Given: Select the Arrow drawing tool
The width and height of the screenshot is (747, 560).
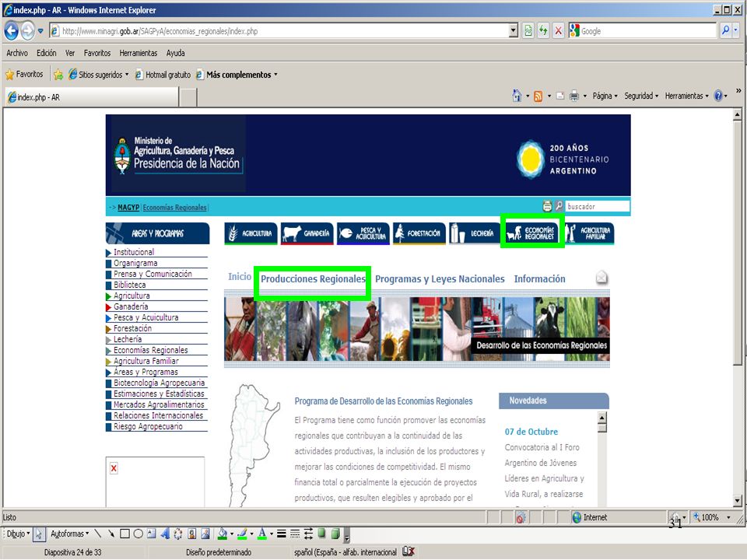Looking at the screenshot, I should coord(111,534).
